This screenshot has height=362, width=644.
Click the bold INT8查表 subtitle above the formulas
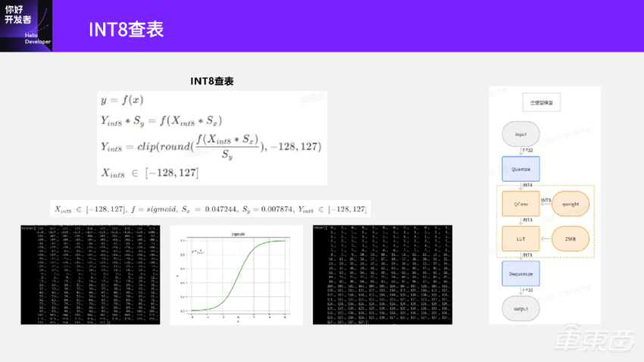click(211, 81)
